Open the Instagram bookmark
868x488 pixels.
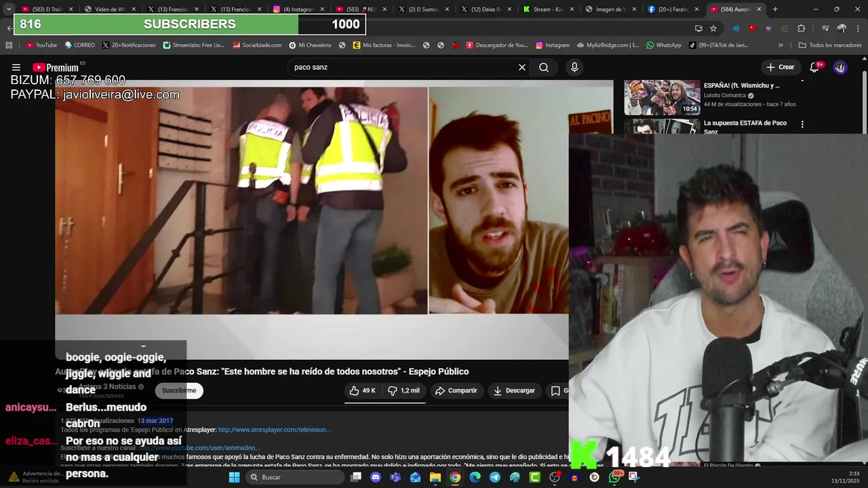point(552,45)
